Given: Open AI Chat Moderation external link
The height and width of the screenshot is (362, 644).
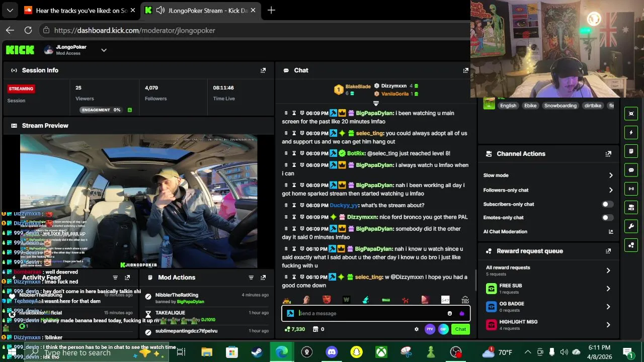Looking at the screenshot, I should click(x=611, y=232).
